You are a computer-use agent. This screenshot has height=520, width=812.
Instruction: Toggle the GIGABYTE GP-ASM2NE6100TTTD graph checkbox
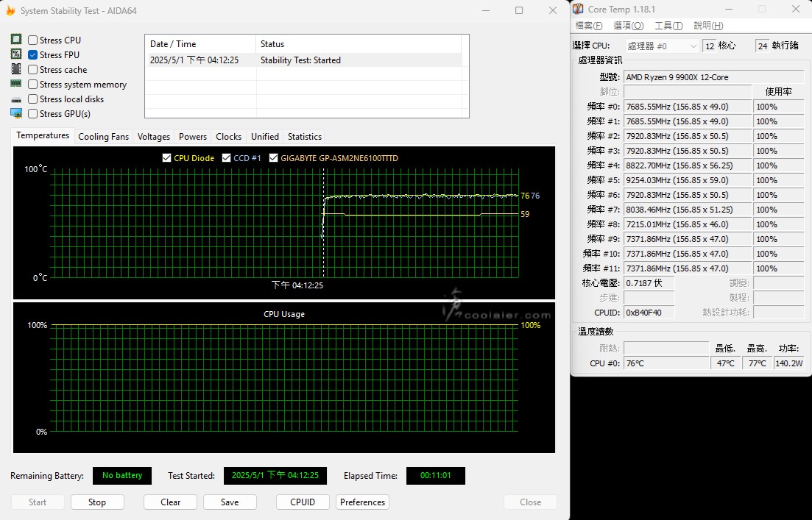pyautogui.click(x=273, y=158)
